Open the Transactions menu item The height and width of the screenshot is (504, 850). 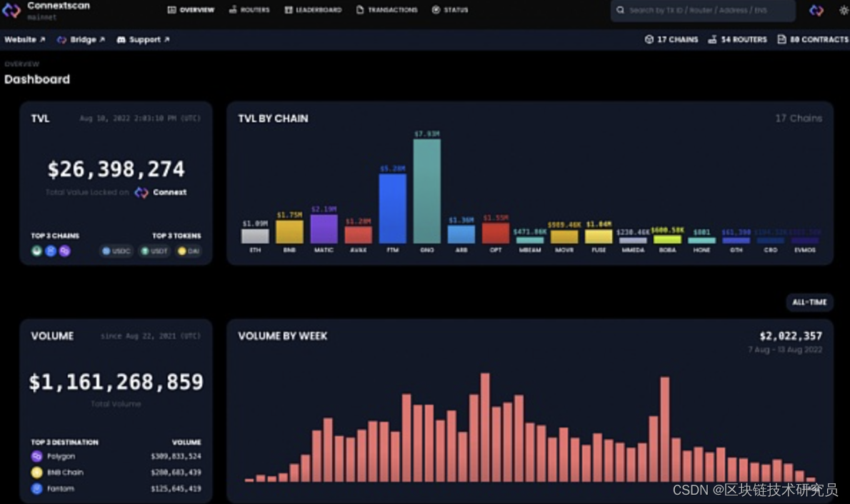[x=386, y=9]
